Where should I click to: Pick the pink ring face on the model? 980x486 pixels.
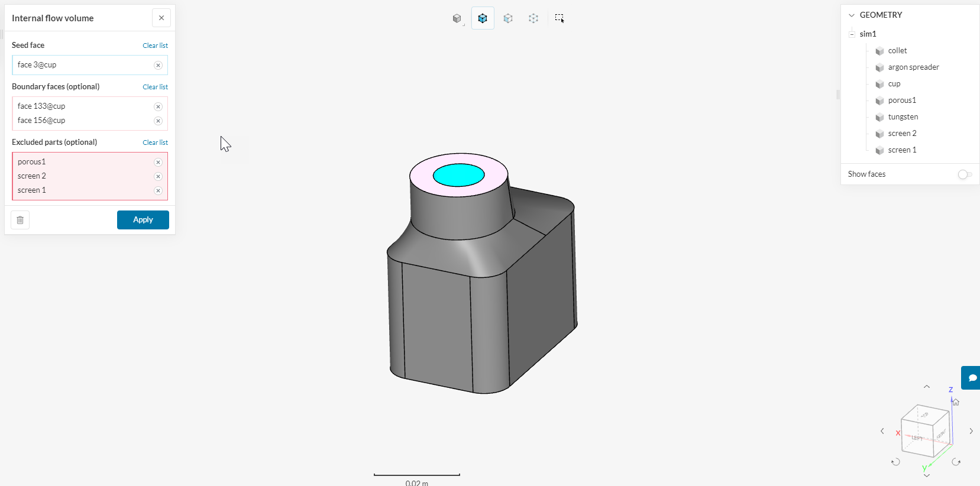[x=421, y=176]
